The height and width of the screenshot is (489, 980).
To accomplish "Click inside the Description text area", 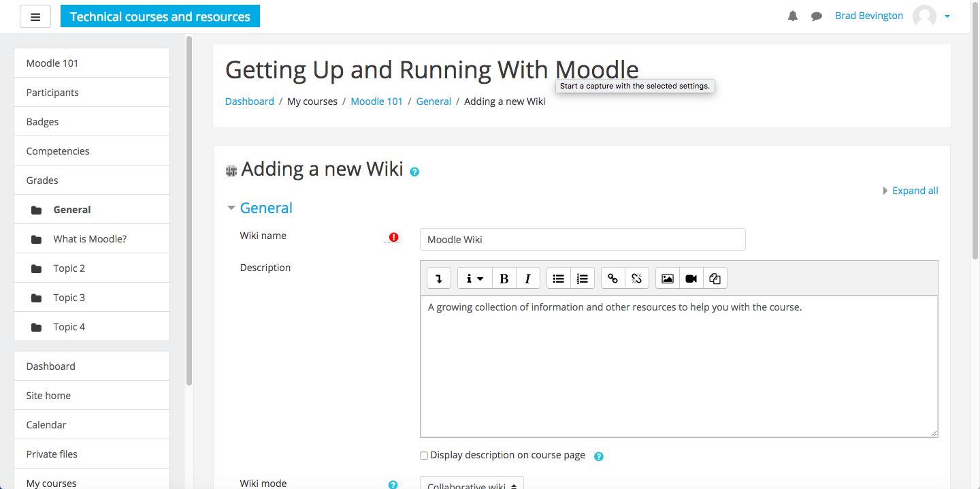I will (679, 366).
